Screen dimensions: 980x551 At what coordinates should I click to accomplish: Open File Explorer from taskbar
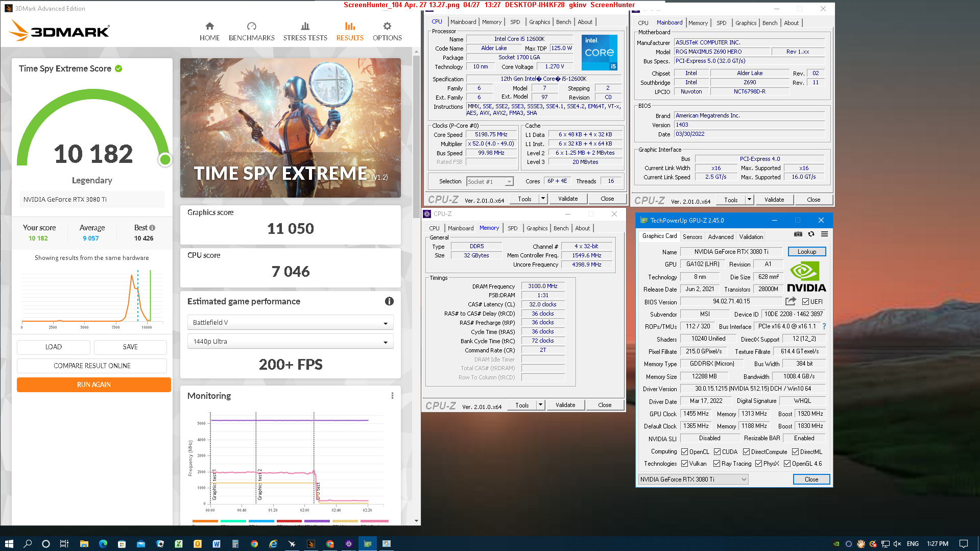pos(84,544)
